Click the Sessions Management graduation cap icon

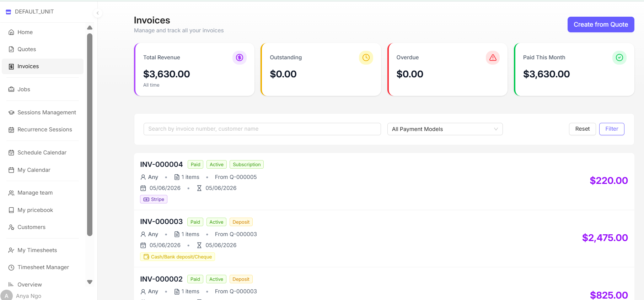coord(11,113)
